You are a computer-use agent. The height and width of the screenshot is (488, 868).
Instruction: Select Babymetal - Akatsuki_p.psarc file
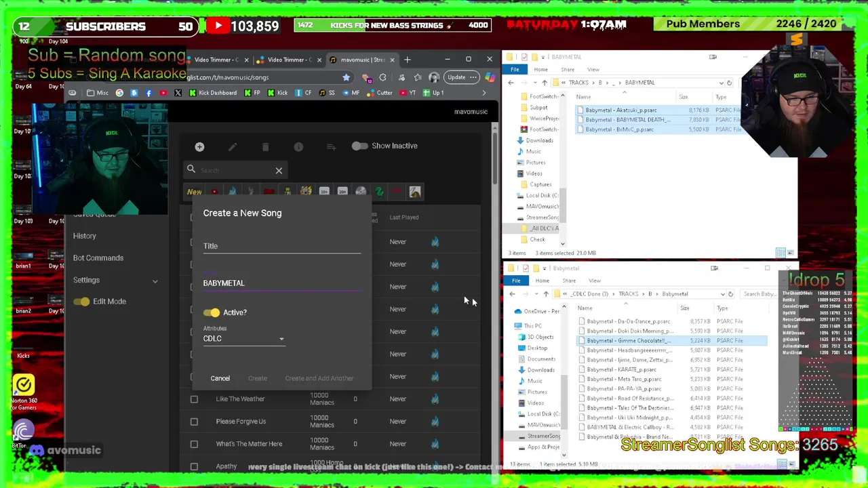tap(621, 110)
